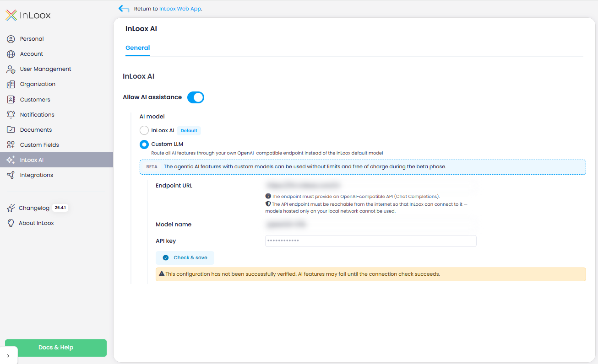598x364 pixels.
Task: Toggle Allow AI assistance switch
Action: 196,97
